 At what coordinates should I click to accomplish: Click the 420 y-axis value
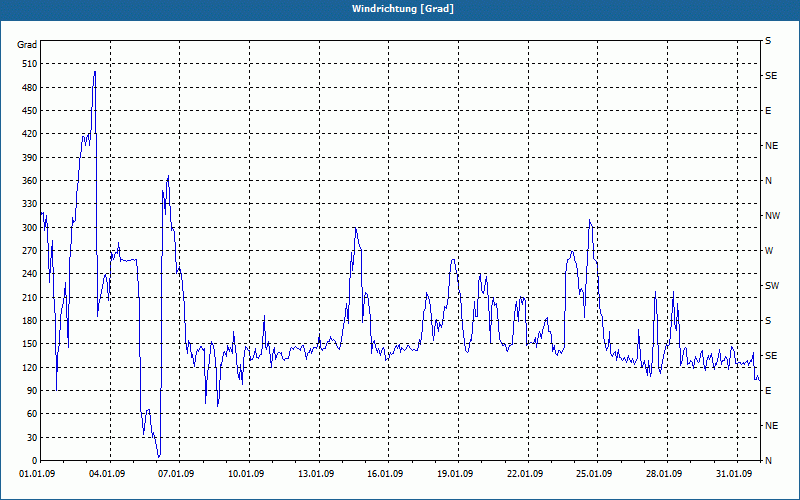30,134
